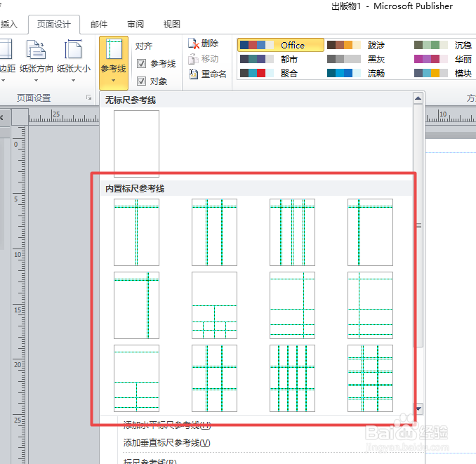
Task: Toggle the 参考线 align checkbox
Action: pos(141,63)
